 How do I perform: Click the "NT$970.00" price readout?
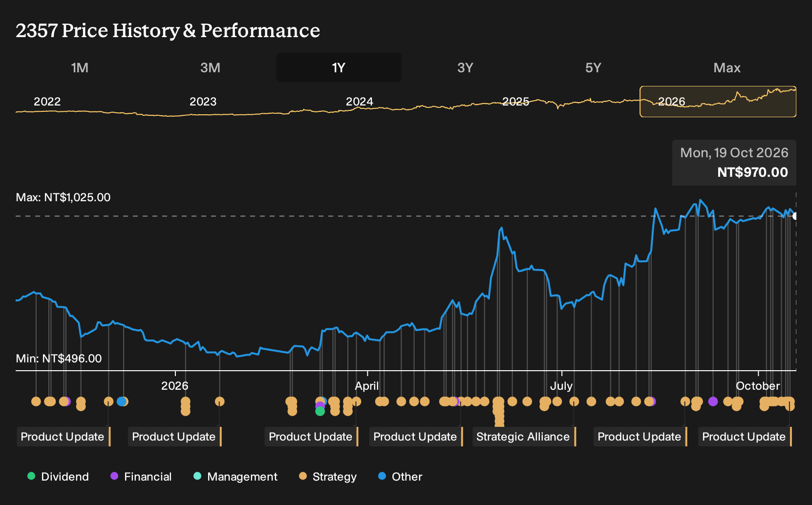point(752,172)
